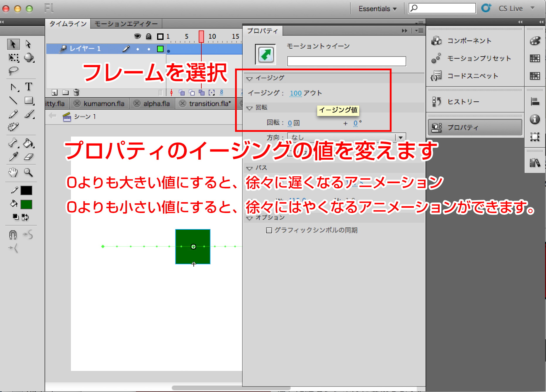Select the Eraser tool
Image resolution: width=546 pixels, height=392 pixels.
tap(28, 157)
